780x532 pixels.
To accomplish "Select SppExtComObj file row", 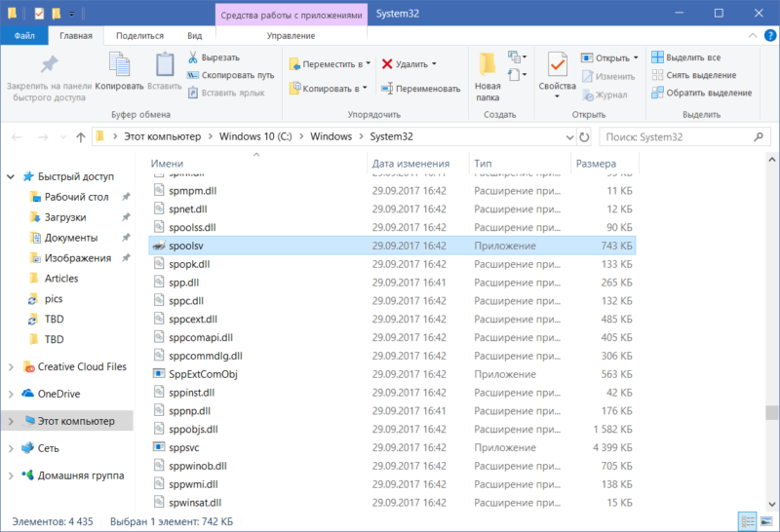I will [x=392, y=374].
